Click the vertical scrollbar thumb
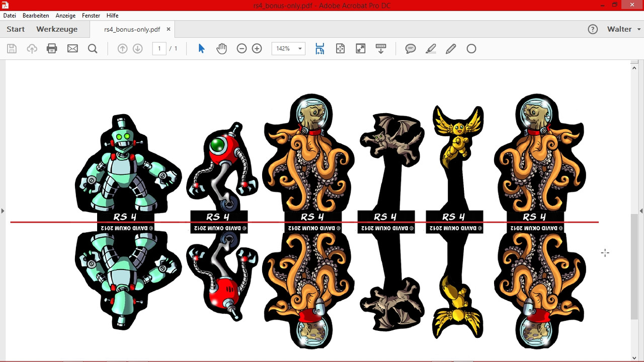This screenshot has height=362, width=644. click(634, 266)
